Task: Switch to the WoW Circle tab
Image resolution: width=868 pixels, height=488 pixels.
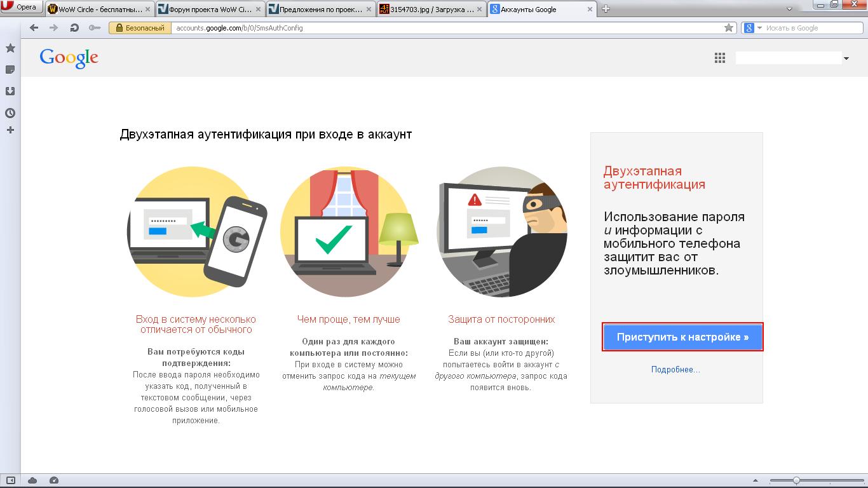Action: click(100, 9)
